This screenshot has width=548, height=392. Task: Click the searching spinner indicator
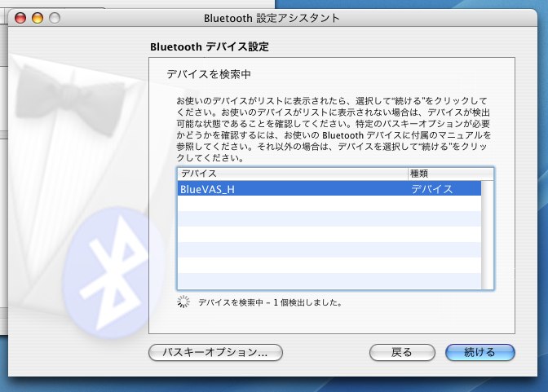pyautogui.click(x=183, y=302)
